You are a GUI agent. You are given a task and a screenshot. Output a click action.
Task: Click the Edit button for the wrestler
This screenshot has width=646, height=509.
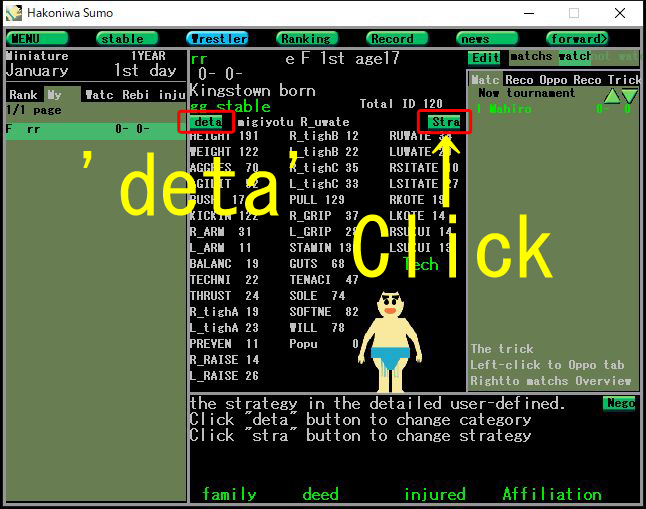coord(484,57)
